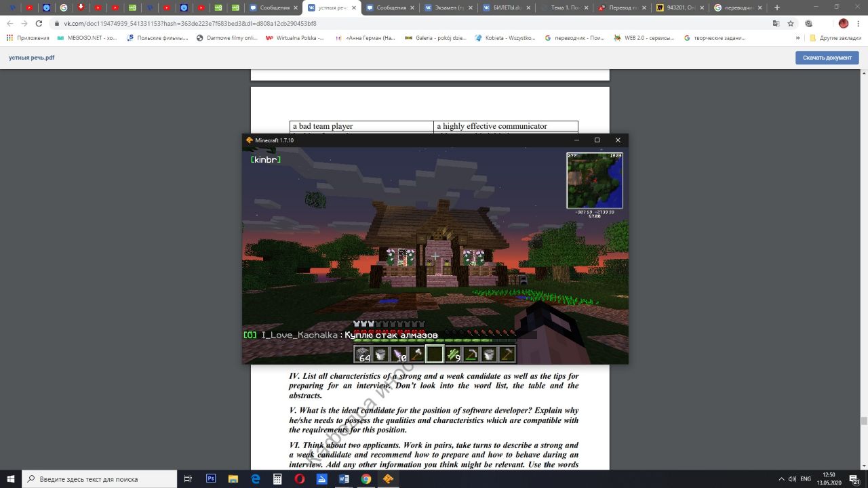Open a new Chrome tab
Viewport: 868px width, 488px height.
[x=777, y=7]
